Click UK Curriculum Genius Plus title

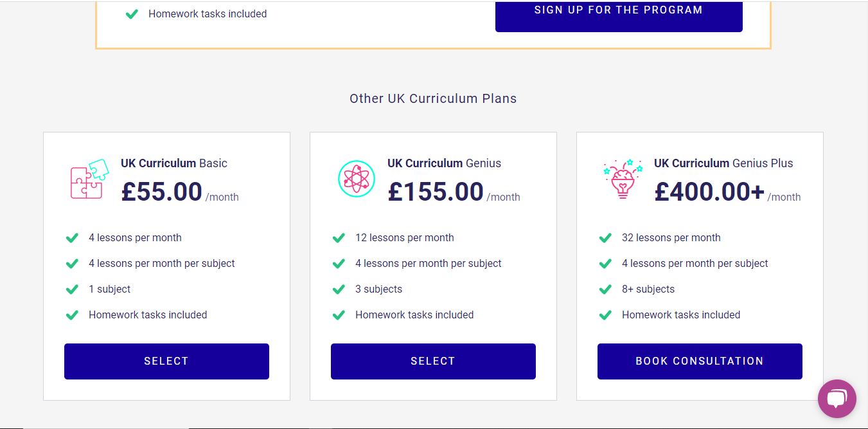point(723,163)
